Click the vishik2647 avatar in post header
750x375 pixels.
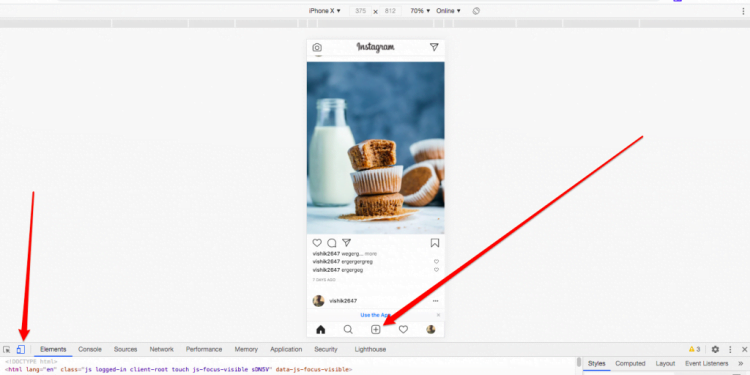(319, 301)
